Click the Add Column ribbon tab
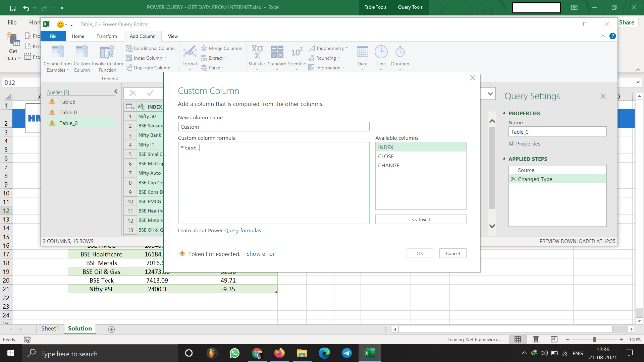The height and width of the screenshot is (362, 644). click(x=143, y=36)
